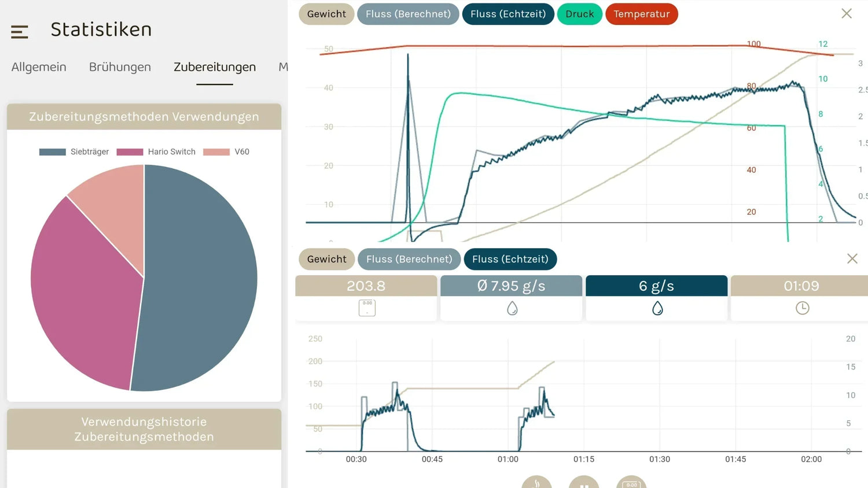Select the Zubereitungen tab
868x488 pixels.
(215, 67)
